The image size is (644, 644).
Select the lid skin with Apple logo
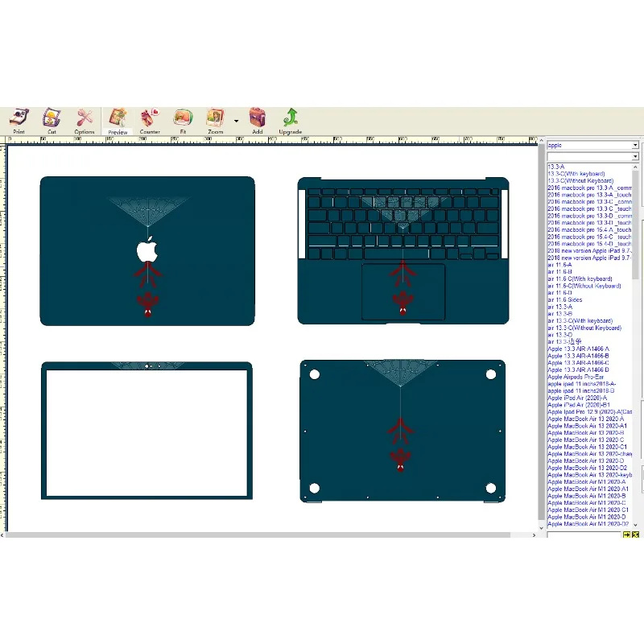[x=147, y=251]
